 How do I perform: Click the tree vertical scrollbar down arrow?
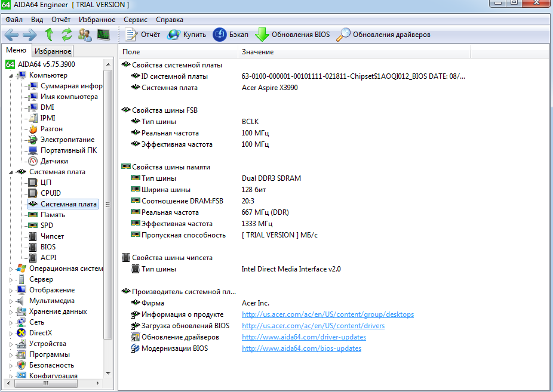coord(108,374)
